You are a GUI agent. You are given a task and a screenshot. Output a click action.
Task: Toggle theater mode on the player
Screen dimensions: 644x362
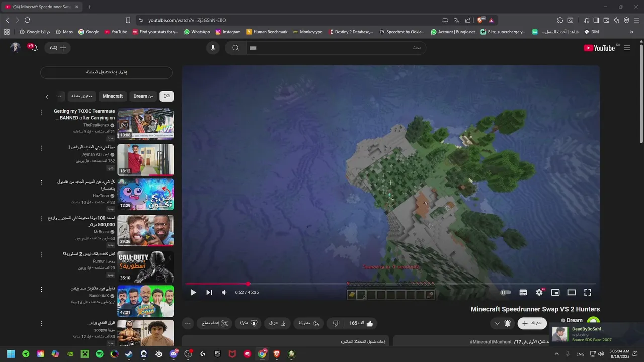(x=572, y=292)
